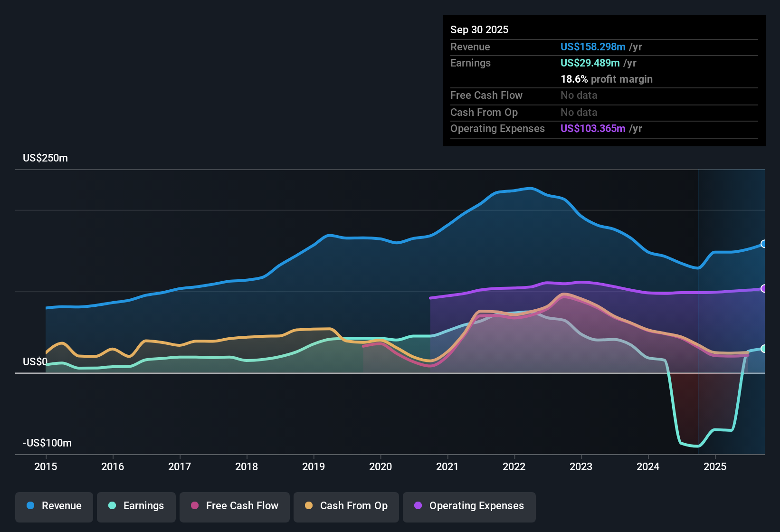Click the orange Cash From Op legend dot

[x=309, y=506]
